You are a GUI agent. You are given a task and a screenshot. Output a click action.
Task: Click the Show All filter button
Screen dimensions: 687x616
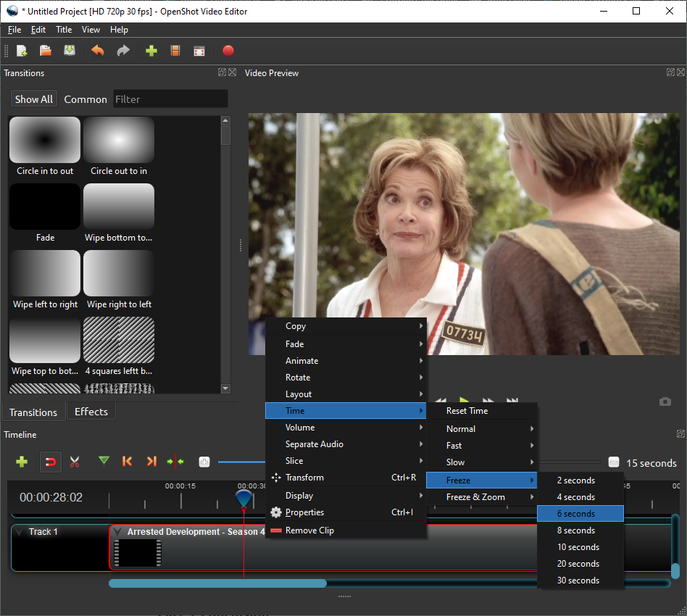[x=34, y=99]
